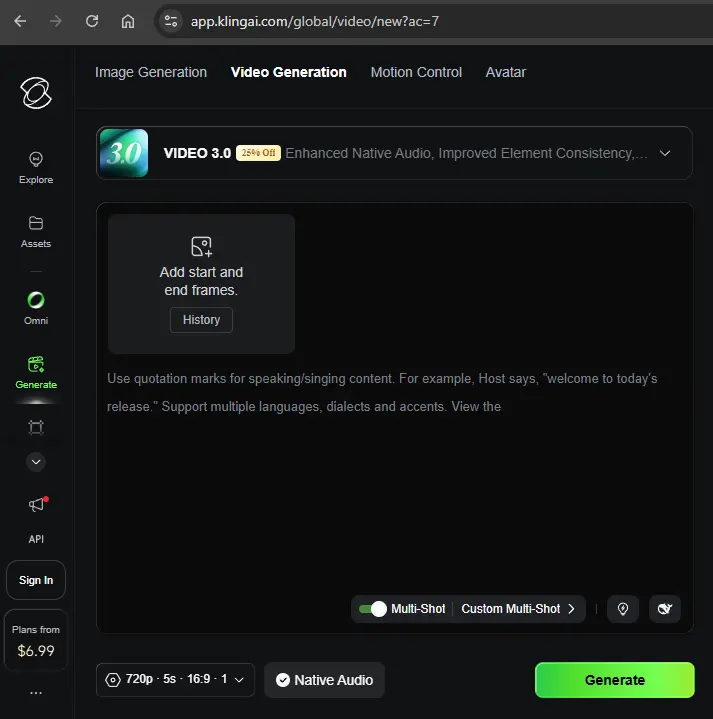The width and height of the screenshot is (713, 719).
Task: Click the green Generate button
Action: [614, 680]
